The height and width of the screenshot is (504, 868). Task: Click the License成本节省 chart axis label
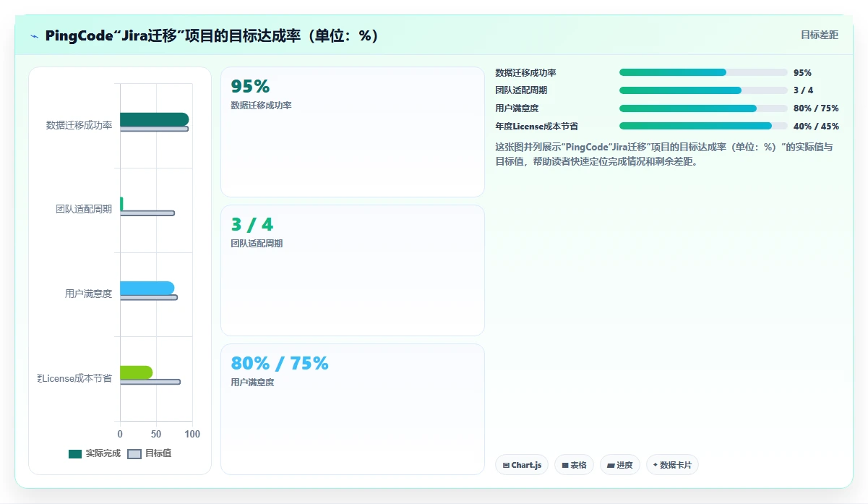pyautogui.click(x=75, y=378)
